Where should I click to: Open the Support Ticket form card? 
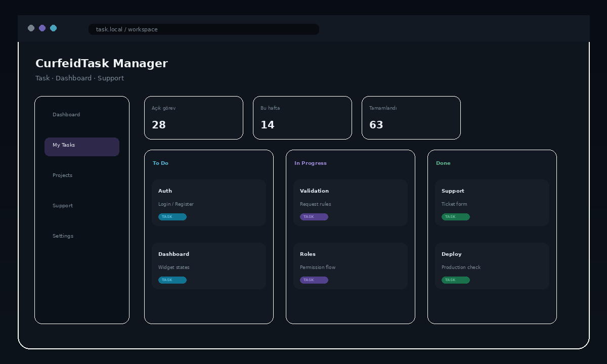(492, 203)
